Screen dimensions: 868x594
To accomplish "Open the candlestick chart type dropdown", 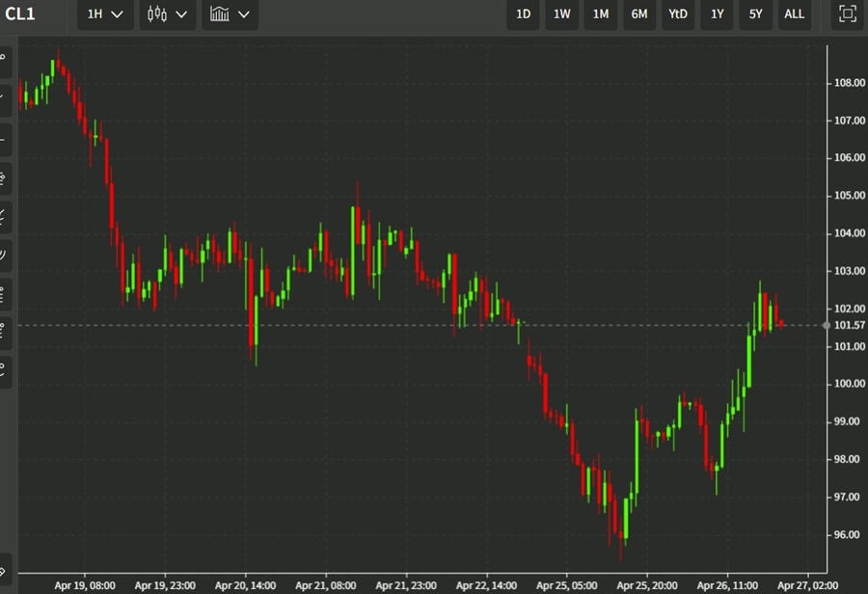I will tap(167, 14).
